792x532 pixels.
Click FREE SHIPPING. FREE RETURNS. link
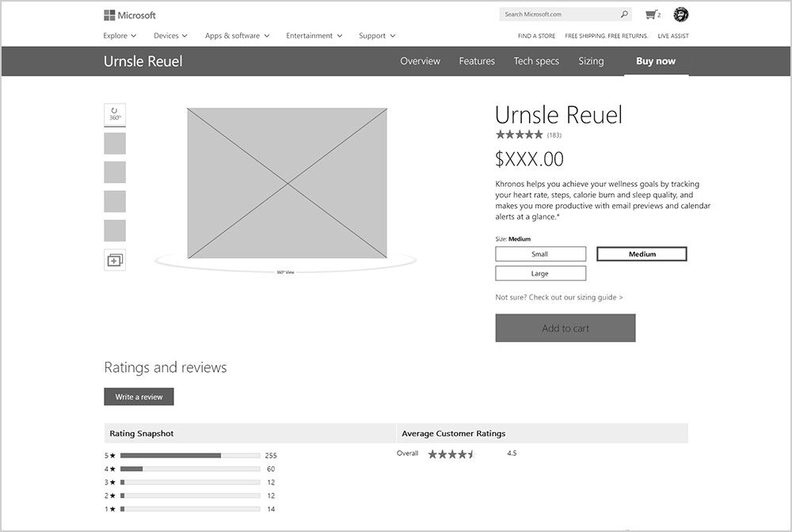tap(606, 36)
